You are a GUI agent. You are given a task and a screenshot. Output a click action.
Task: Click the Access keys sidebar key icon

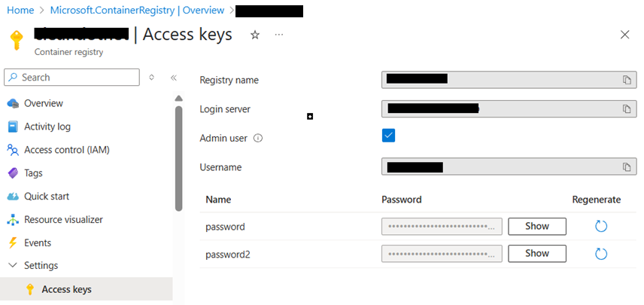pyautogui.click(x=29, y=289)
